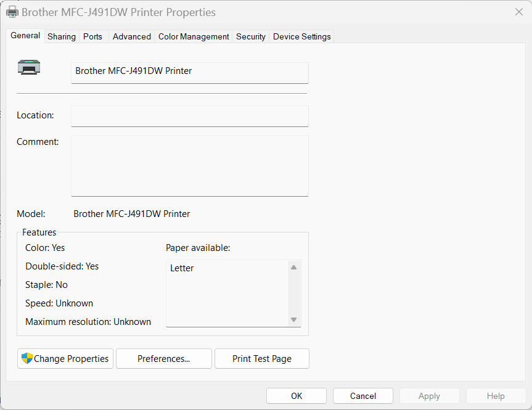This screenshot has height=410, width=532.
Task: Open the Sharing tab
Action: (x=62, y=36)
